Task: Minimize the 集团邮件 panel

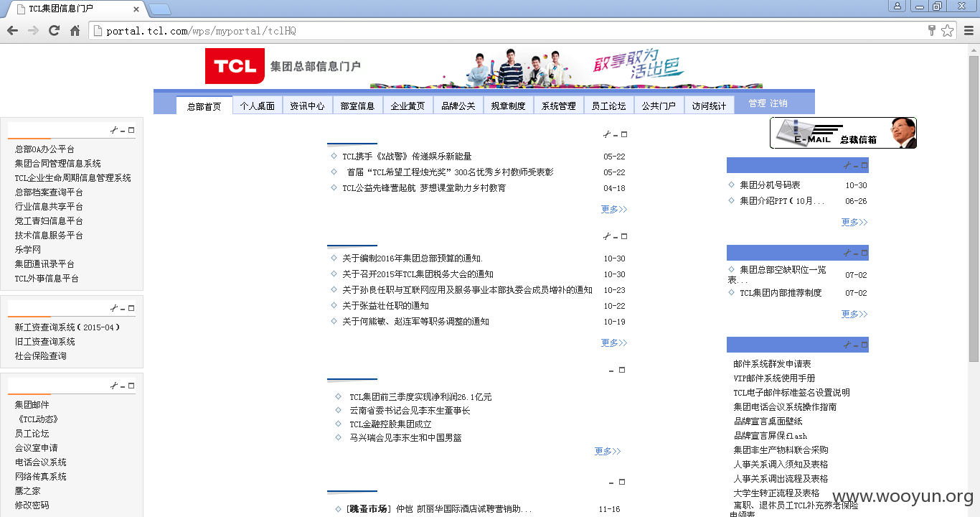Action: click(123, 386)
